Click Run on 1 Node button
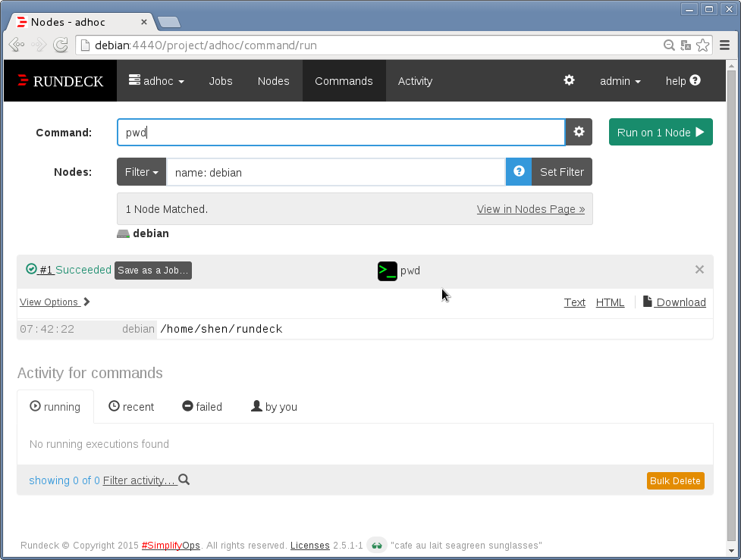The image size is (741, 560). pyautogui.click(x=661, y=132)
